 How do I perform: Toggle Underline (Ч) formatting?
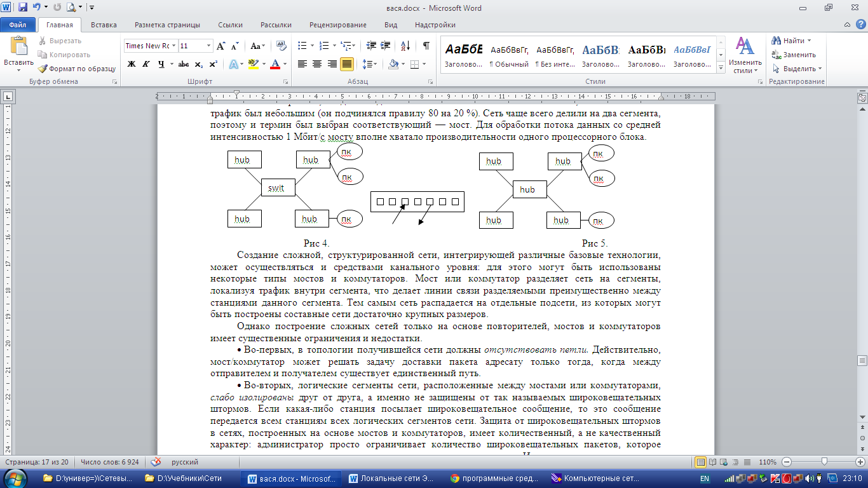pyautogui.click(x=161, y=64)
